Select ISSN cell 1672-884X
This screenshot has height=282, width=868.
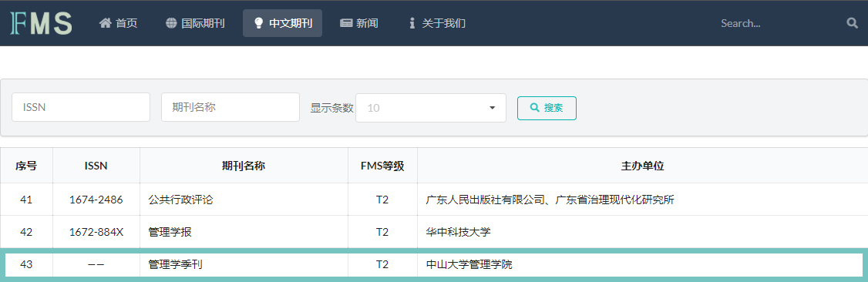pos(96,232)
